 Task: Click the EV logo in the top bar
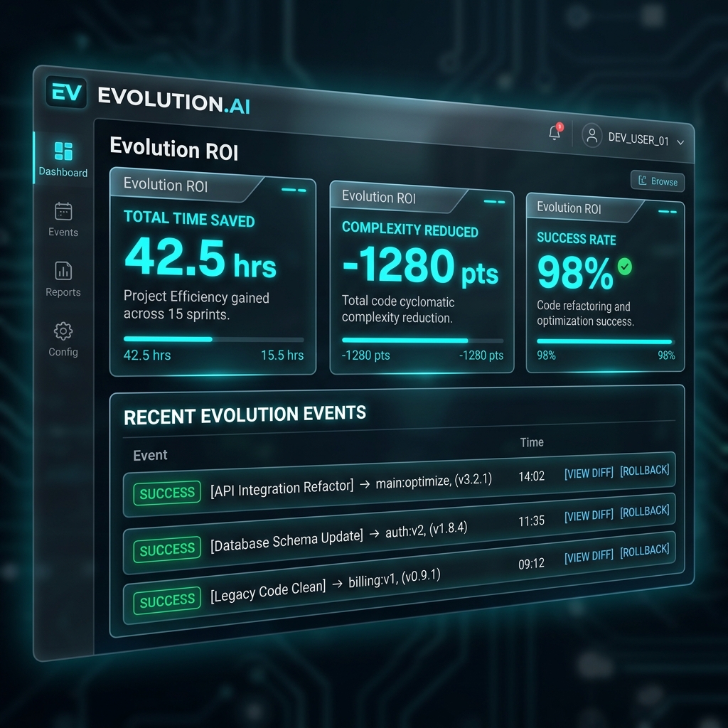(x=65, y=93)
